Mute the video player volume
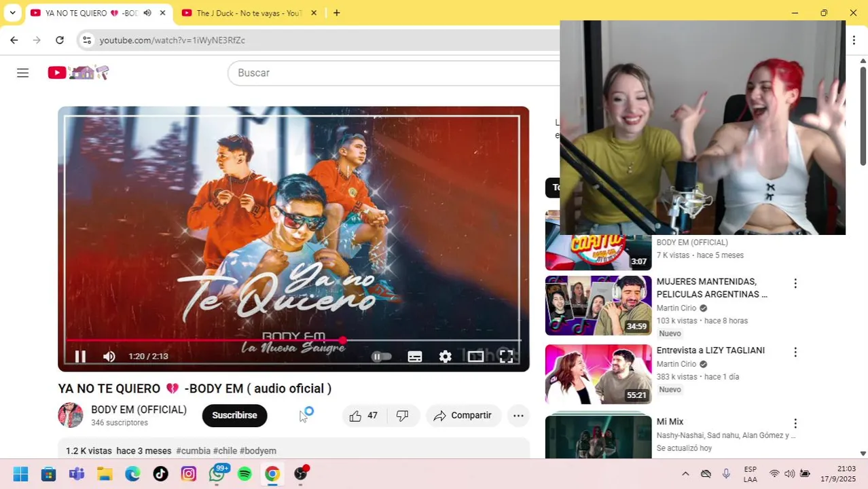The width and height of the screenshot is (868, 489). pos(109,357)
